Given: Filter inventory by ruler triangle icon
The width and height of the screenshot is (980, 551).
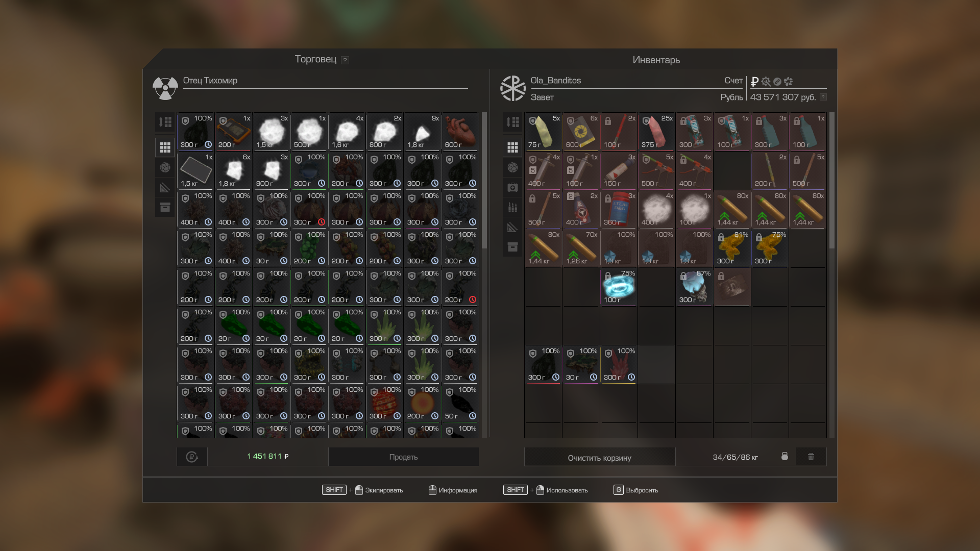Looking at the screenshot, I should tap(512, 227).
